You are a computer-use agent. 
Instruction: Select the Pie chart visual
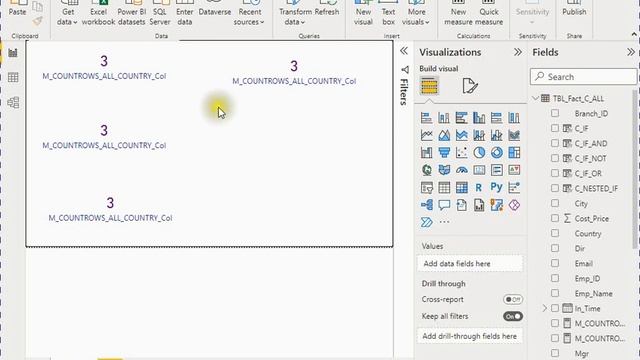[479, 153]
